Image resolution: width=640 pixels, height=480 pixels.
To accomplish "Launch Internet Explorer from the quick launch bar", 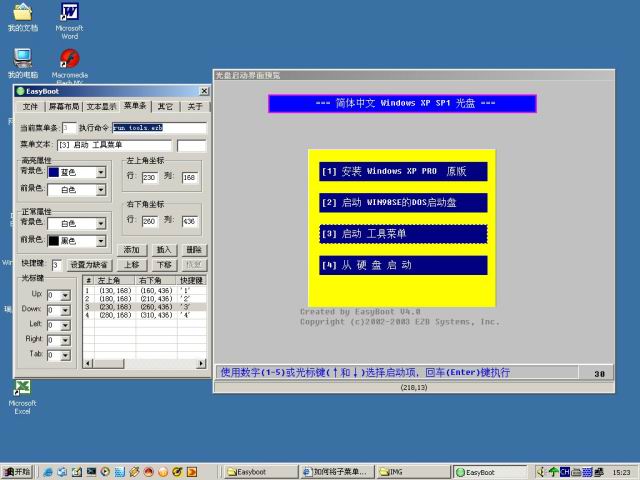I will [x=48, y=472].
